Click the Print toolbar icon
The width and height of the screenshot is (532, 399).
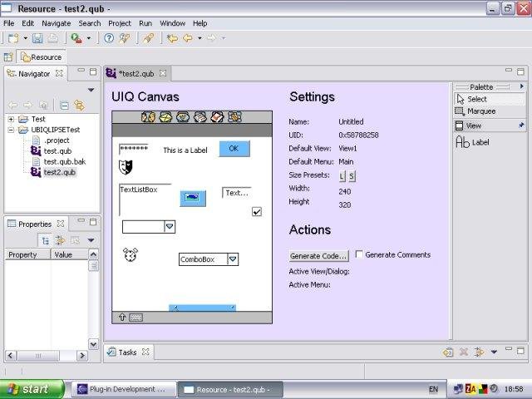coord(52,38)
